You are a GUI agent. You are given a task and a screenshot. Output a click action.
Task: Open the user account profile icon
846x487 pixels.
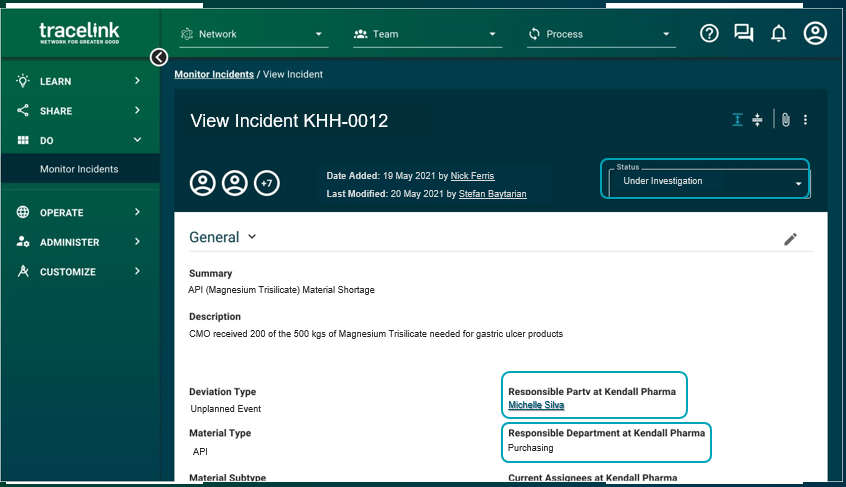click(815, 33)
